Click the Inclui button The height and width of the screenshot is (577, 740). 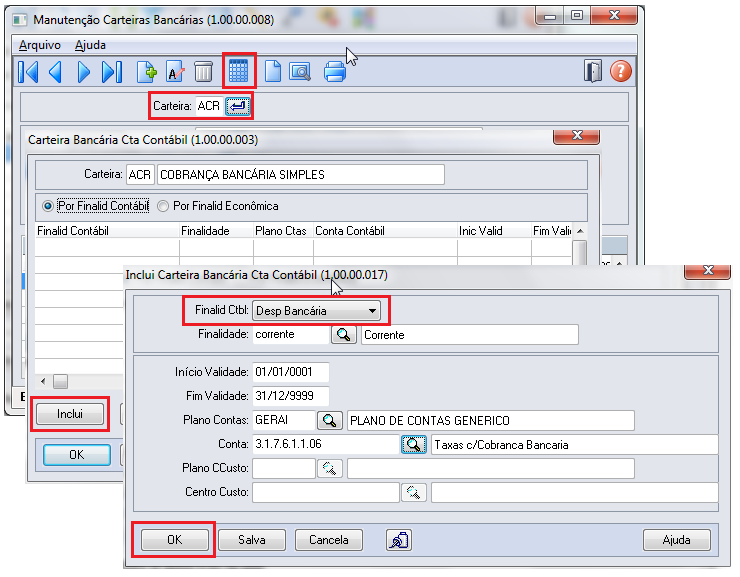pyautogui.click(x=70, y=414)
